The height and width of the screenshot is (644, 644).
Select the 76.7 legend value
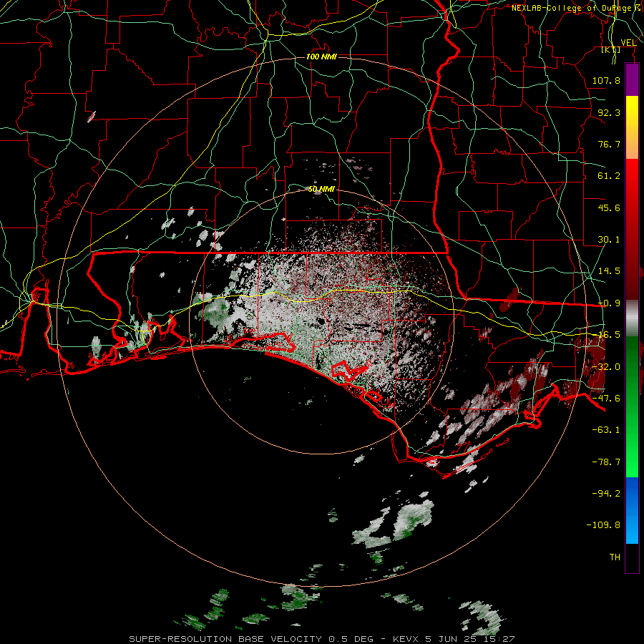[x=609, y=144]
